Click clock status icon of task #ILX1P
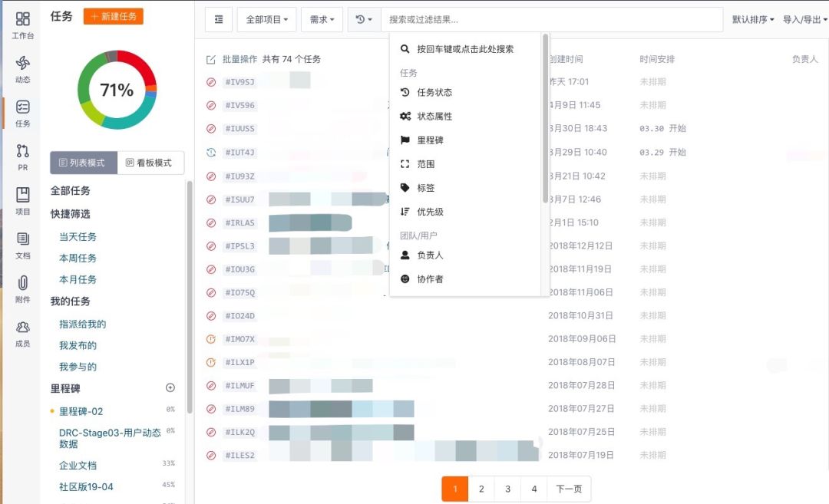829x504 pixels. (211, 362)
